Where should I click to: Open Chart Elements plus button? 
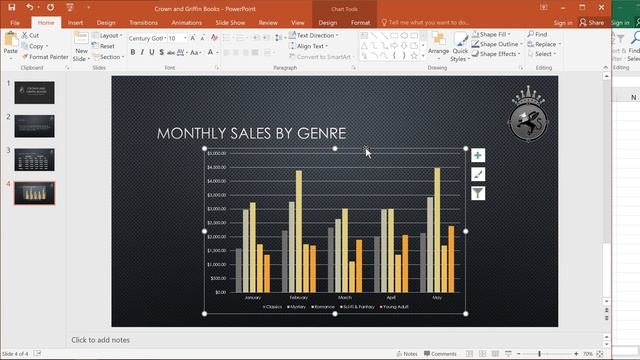pos(478,155)
